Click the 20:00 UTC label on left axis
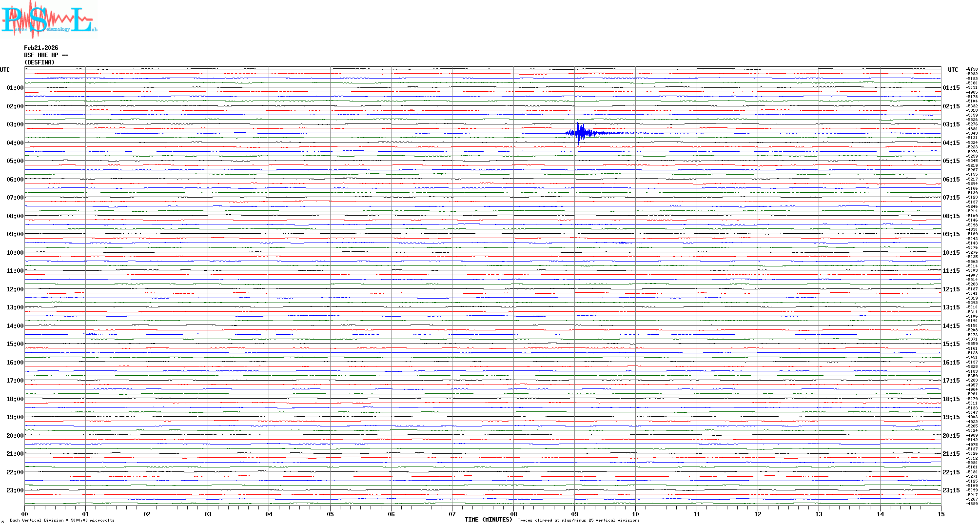The height and width of the screenshot is (527, 980). point(15,436)
